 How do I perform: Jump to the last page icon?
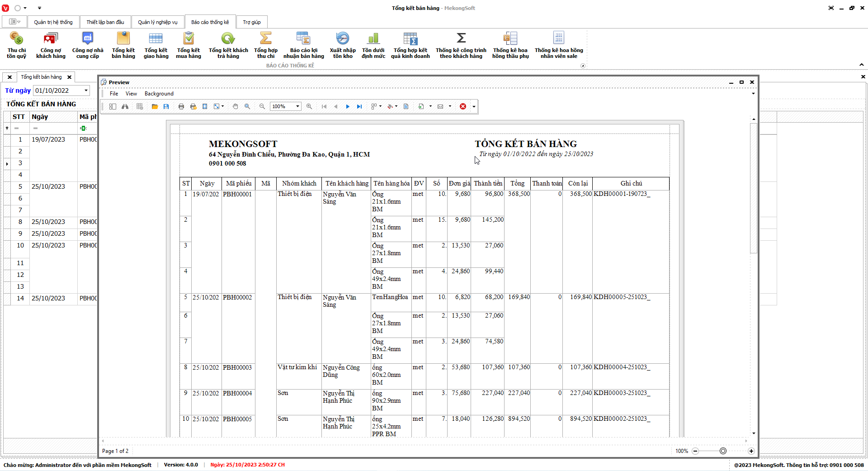(359, 107)
